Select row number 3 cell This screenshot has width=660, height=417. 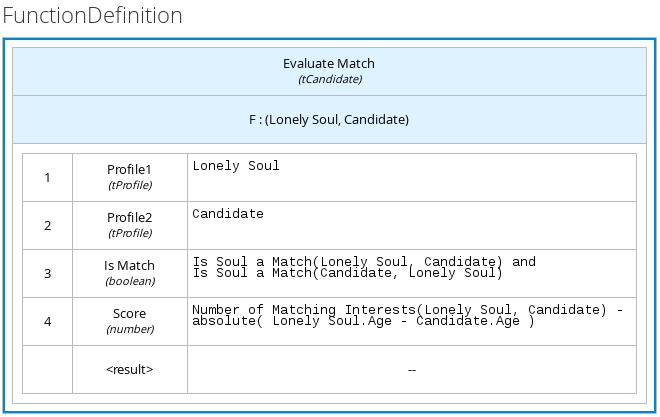tap(47, 273)
